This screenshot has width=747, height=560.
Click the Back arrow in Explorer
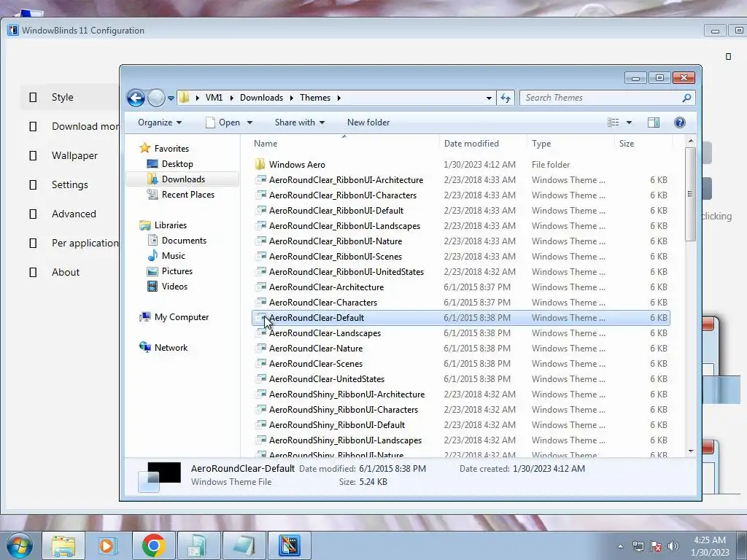136,98
